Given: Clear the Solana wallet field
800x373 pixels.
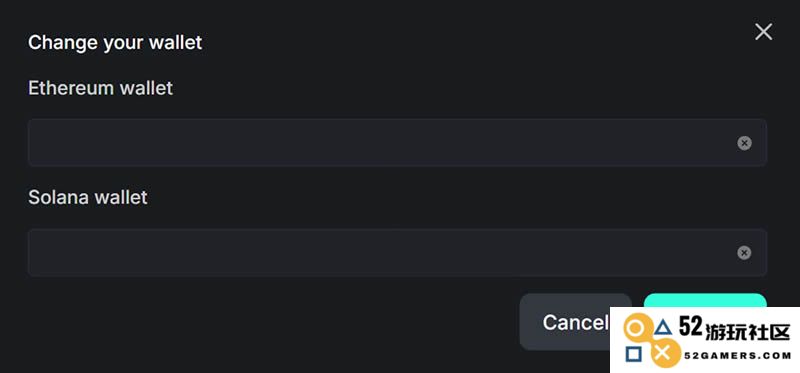Looking at the screenshot, I should (744, 253).
